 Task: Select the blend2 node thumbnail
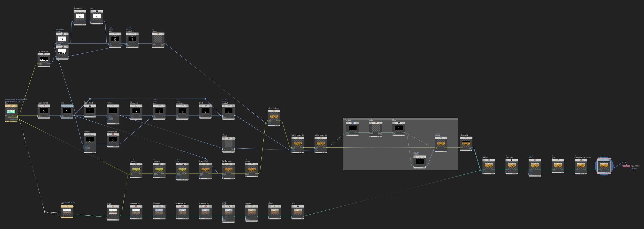point(441,144)
